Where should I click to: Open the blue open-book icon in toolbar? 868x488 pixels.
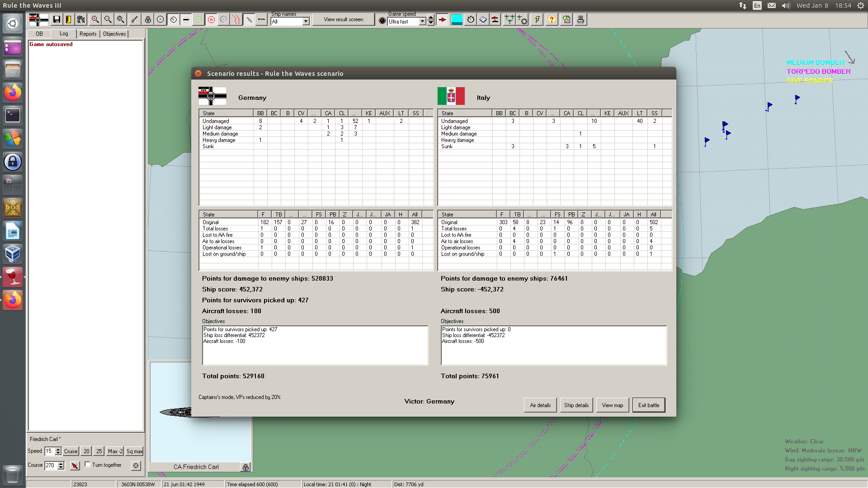coord(483,19)
